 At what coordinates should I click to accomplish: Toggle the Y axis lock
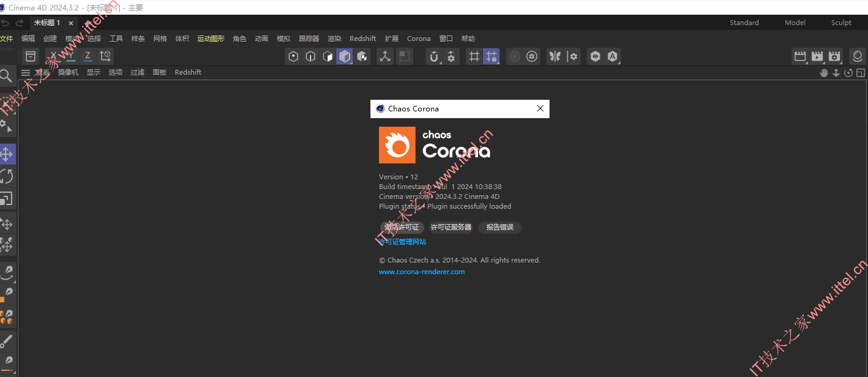pyautogui.click(x=71, y=56)
